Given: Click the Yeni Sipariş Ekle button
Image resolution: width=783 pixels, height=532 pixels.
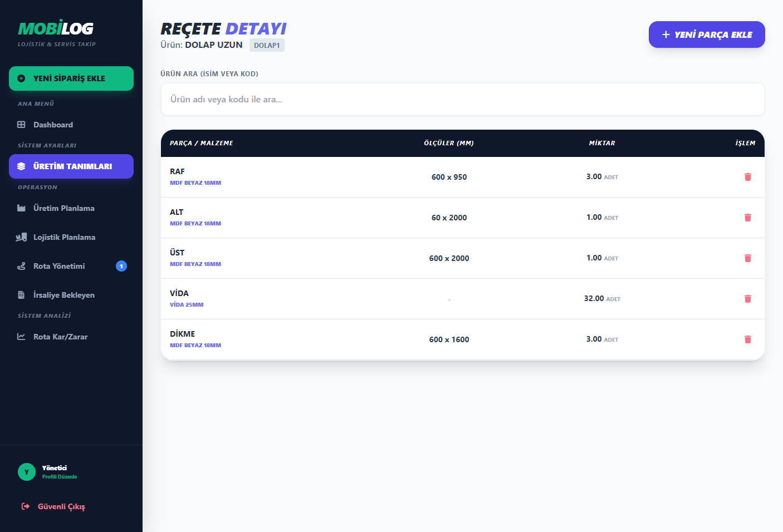Looking at the screenshot, I should tap(71, 78).
